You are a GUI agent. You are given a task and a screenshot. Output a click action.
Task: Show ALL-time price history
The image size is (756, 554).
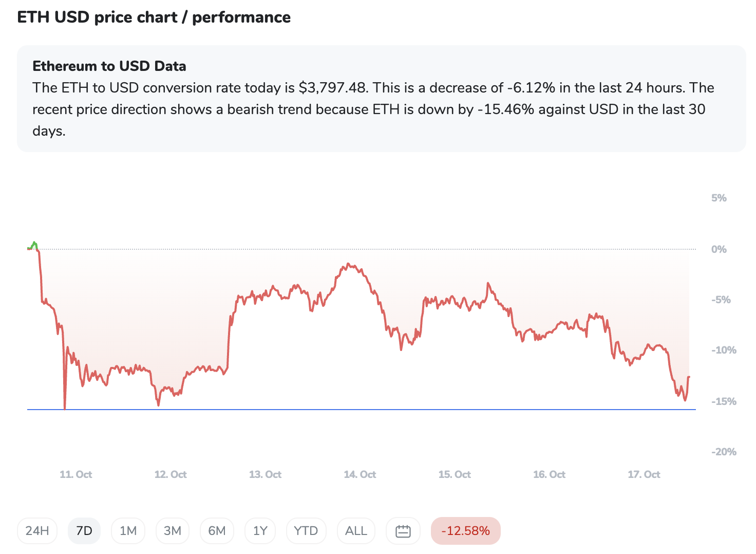click(356, 531)
